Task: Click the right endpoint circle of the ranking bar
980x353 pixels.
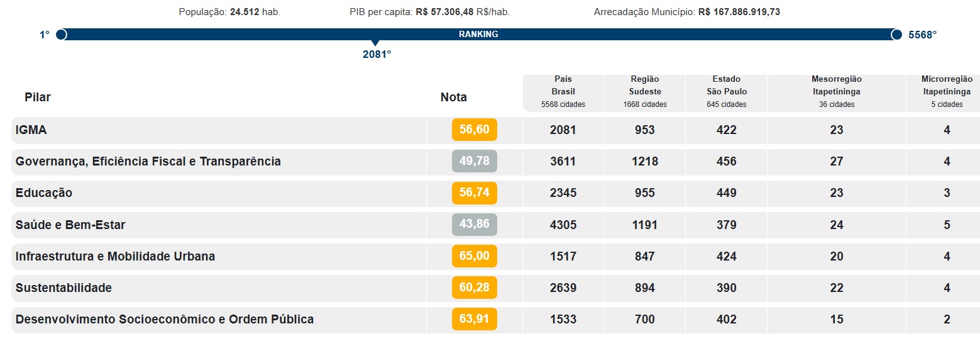Action: click(x=896, y=35)
